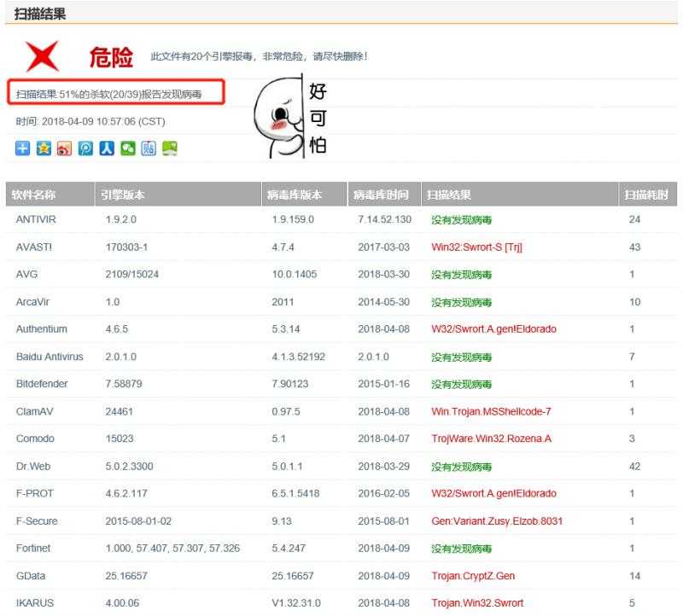683x616 pixels.
Task: Click AVG engine version 2109/15024
Action: point(131,274)
